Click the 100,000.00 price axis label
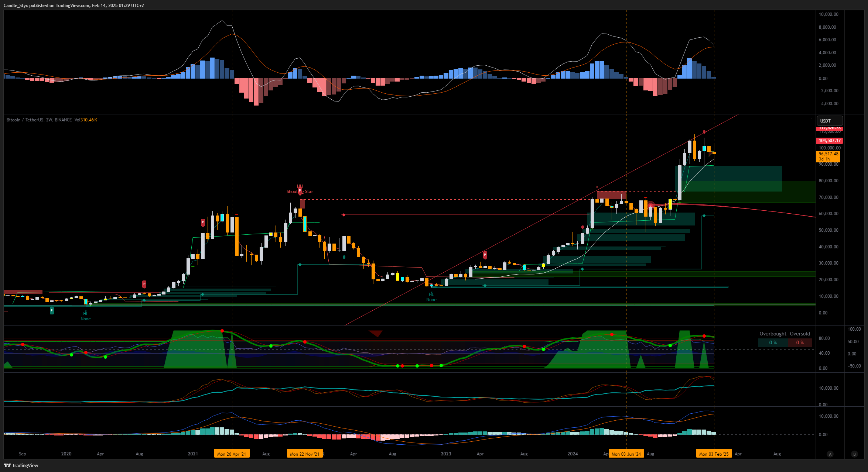The image size is (868, 472). (830, 148)
